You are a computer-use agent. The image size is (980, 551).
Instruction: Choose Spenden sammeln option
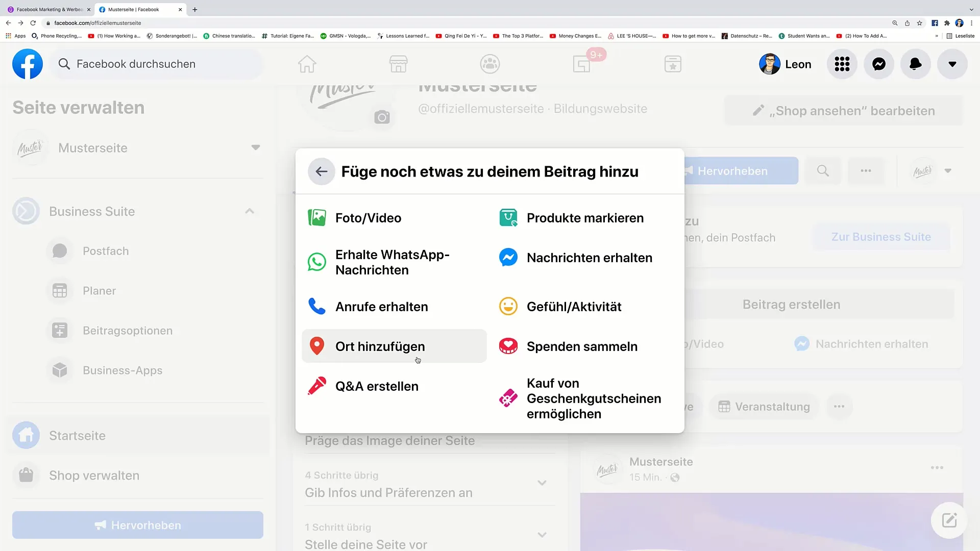585,346
